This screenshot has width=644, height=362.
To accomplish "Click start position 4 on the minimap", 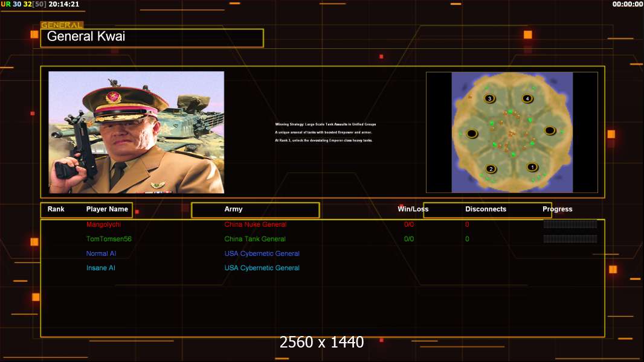I will coord(527,98).
